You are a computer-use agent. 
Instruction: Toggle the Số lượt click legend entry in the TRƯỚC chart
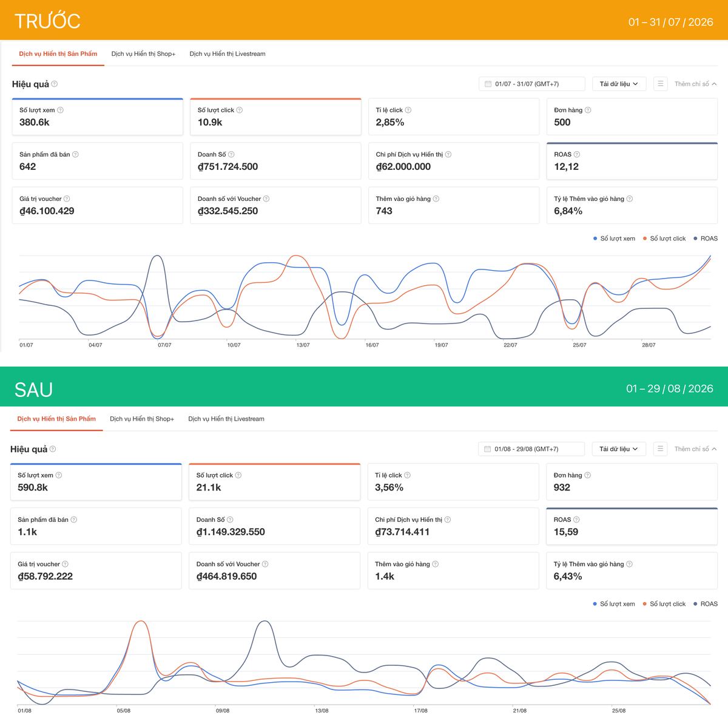point(664,239)
